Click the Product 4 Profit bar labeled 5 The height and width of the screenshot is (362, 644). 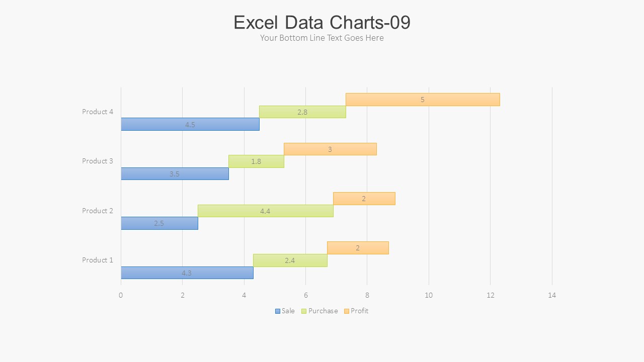pos(423,100)
